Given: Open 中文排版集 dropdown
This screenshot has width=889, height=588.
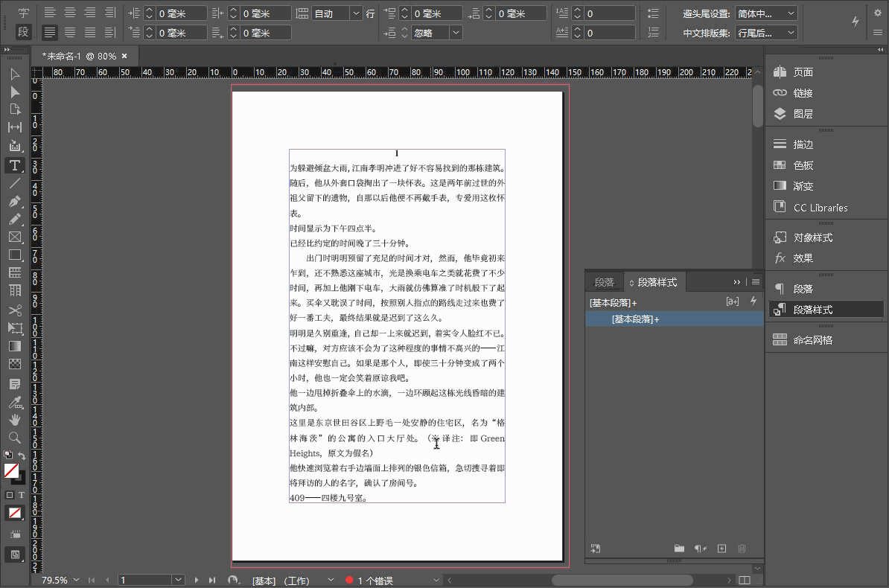Looking at the screenshot, I should coord(766,33).
